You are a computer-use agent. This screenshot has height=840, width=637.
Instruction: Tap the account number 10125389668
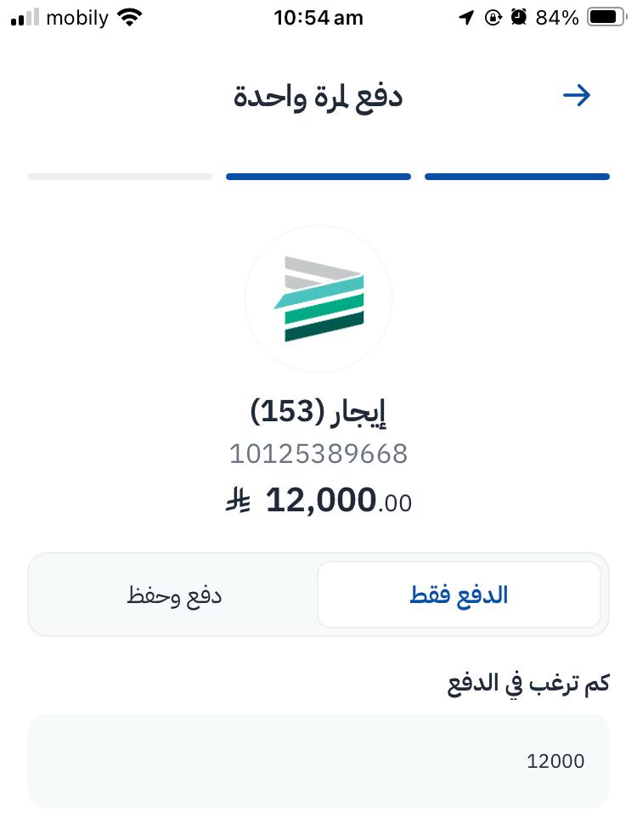[x=318, y=454]
